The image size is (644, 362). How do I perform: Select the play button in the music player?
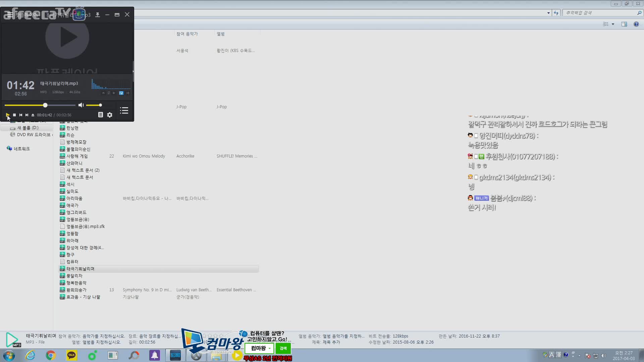(8, 115)
